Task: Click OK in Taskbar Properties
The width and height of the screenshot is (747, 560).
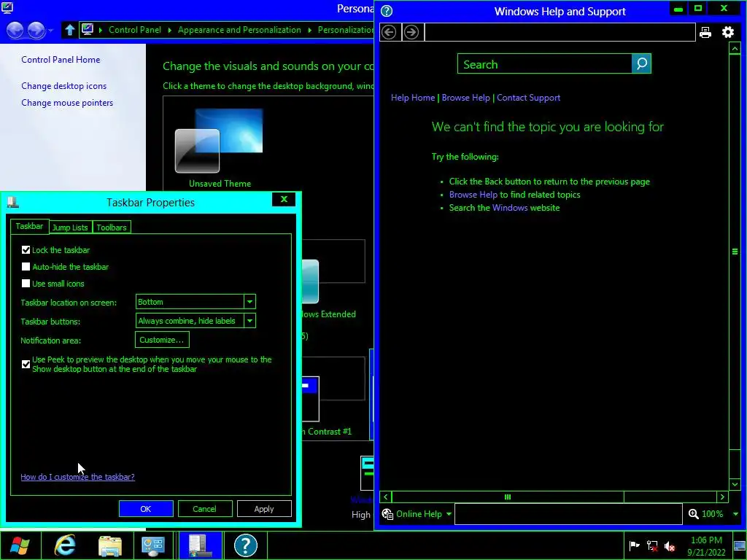Action: coord(146,508)
